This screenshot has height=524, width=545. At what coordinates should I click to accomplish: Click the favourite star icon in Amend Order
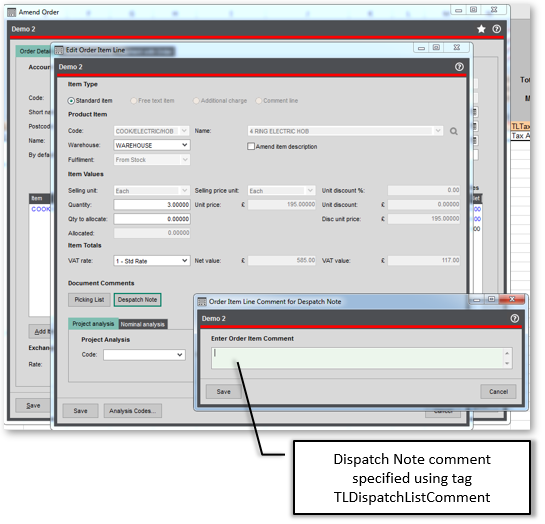(481, 29)
